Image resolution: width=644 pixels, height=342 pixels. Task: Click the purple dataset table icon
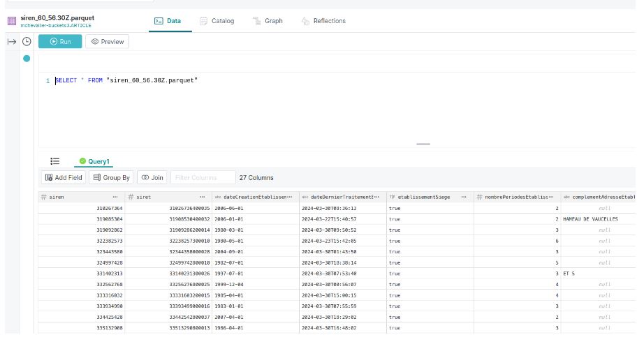(11, 21)
